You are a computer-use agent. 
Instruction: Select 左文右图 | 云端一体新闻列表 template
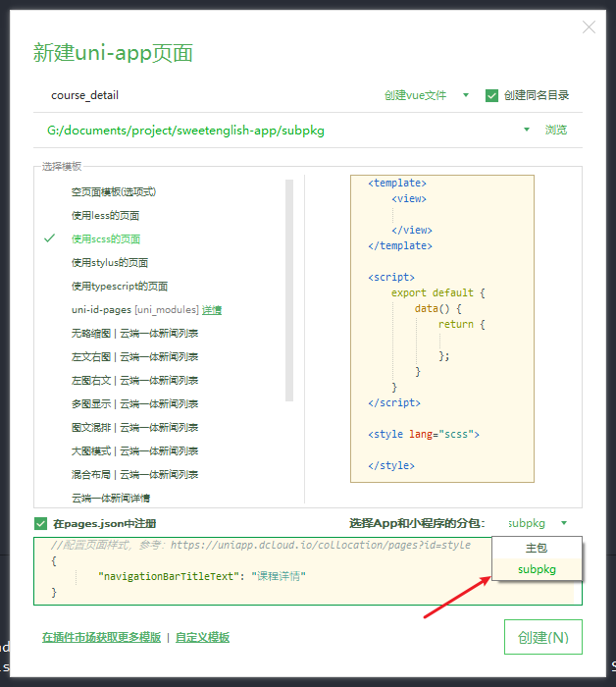tap(134, 357)
